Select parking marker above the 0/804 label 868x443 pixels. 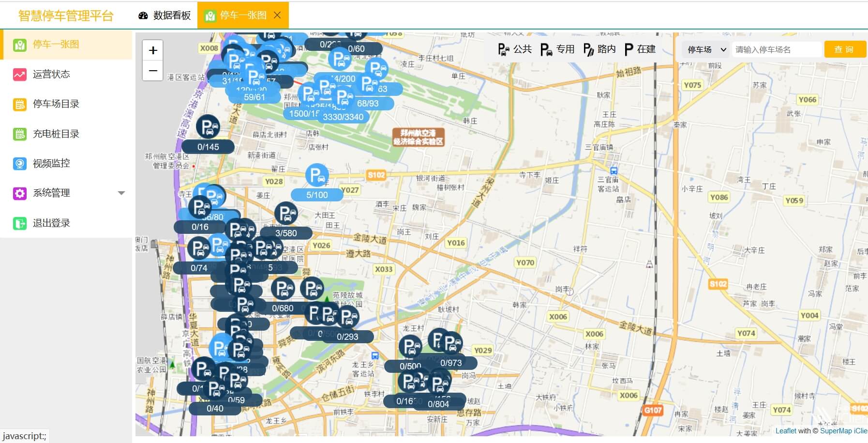point(439,384)
